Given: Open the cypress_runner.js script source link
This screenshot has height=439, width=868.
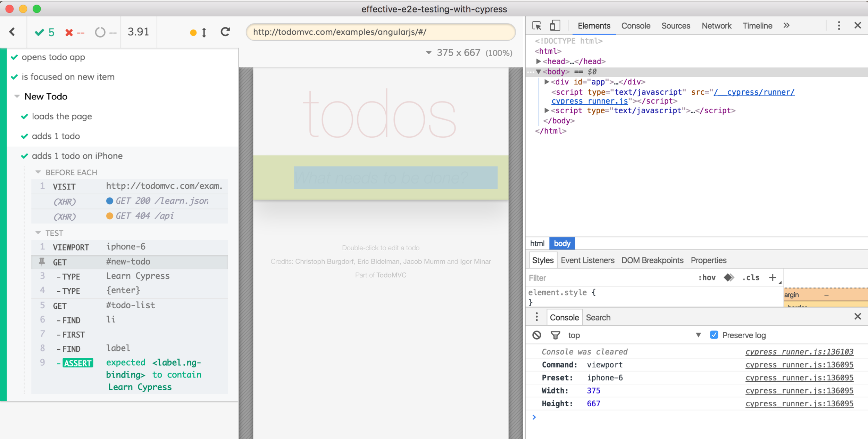Looking at the screenshot, I should (x=590, y=101).
